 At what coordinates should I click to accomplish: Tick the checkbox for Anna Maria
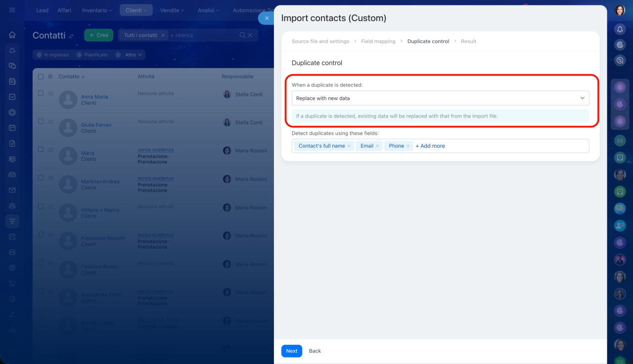[x=41, y=93]
